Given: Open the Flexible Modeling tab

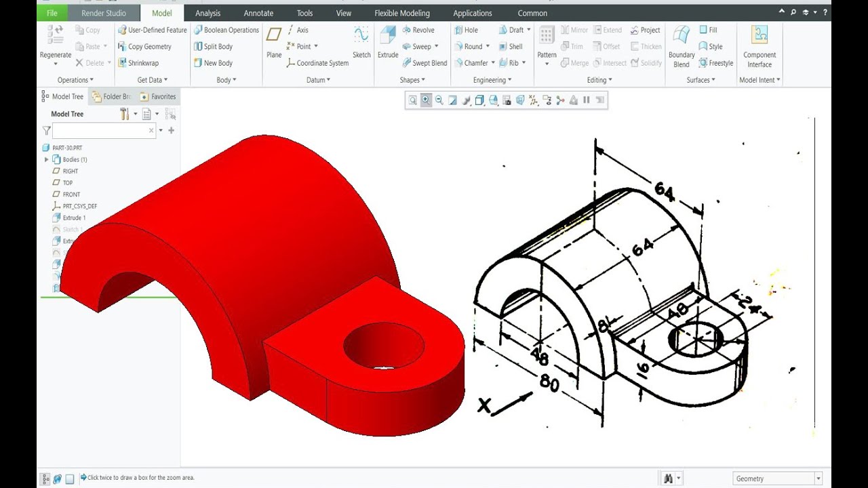Looking at the screenshot, I should click(x=402, y=13).
